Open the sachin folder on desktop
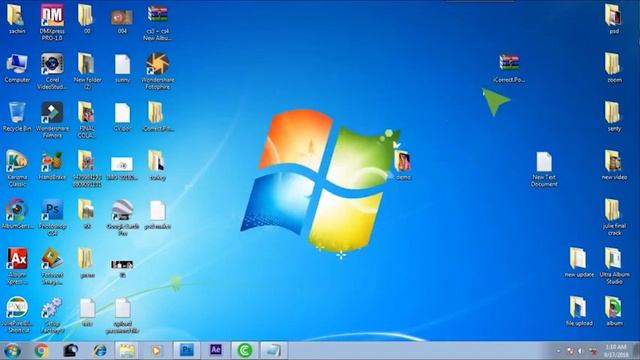This screenshot has width=640, height=360. pyautogui.click(x=16, y=19)
